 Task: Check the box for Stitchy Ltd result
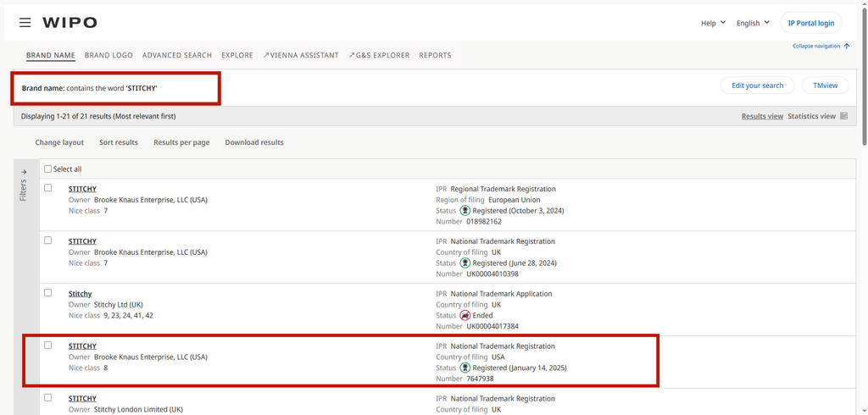(x=48, y=293)
